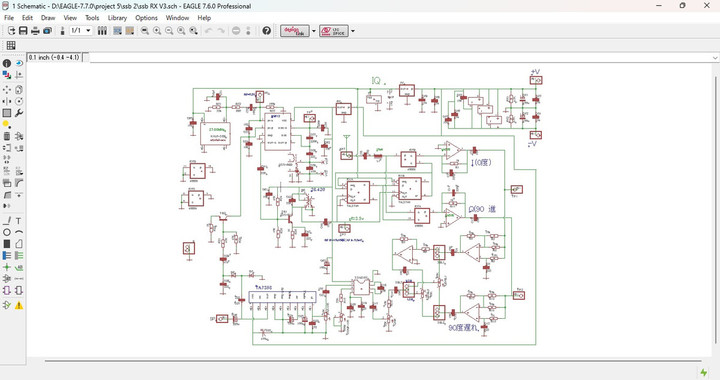
Task: Open the Help menu
Action: coord(204,18)
